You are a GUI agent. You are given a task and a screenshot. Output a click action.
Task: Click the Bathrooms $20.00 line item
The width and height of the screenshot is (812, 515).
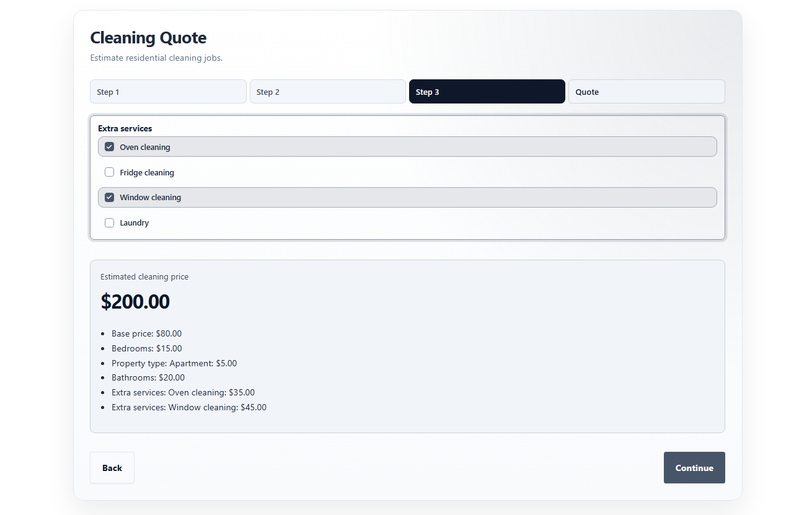pyautogui.click(x=148, y=377)
